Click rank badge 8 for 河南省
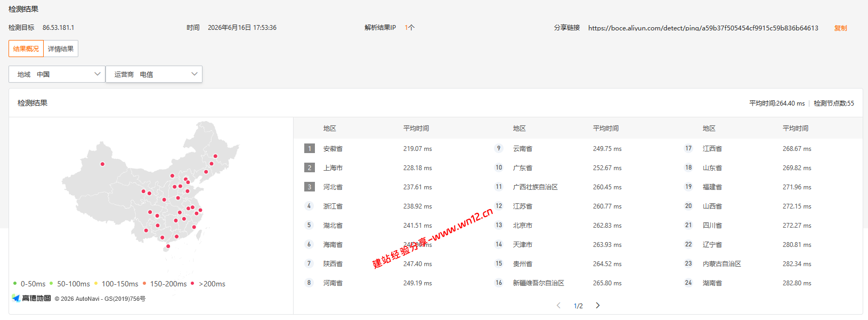 coord(309,283)
